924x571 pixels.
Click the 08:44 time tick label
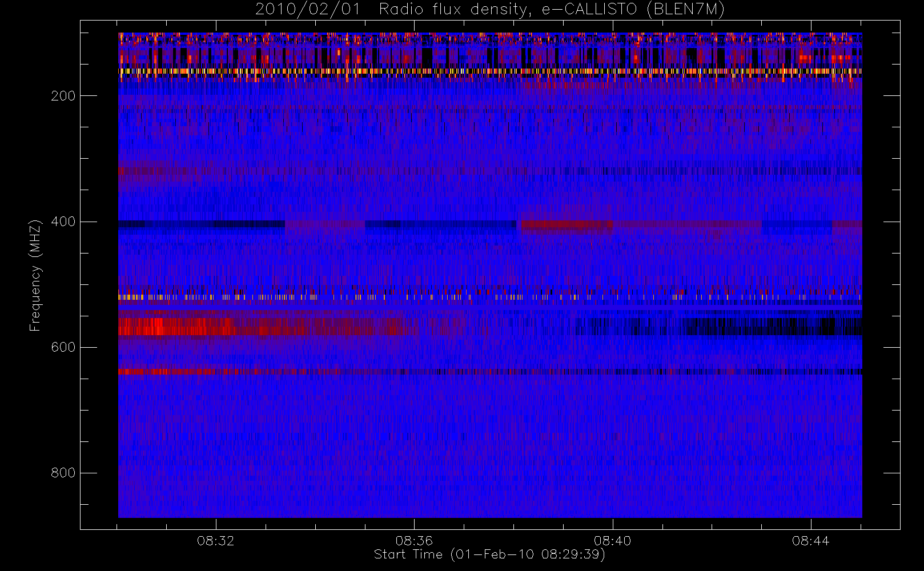tap(811, 541)
